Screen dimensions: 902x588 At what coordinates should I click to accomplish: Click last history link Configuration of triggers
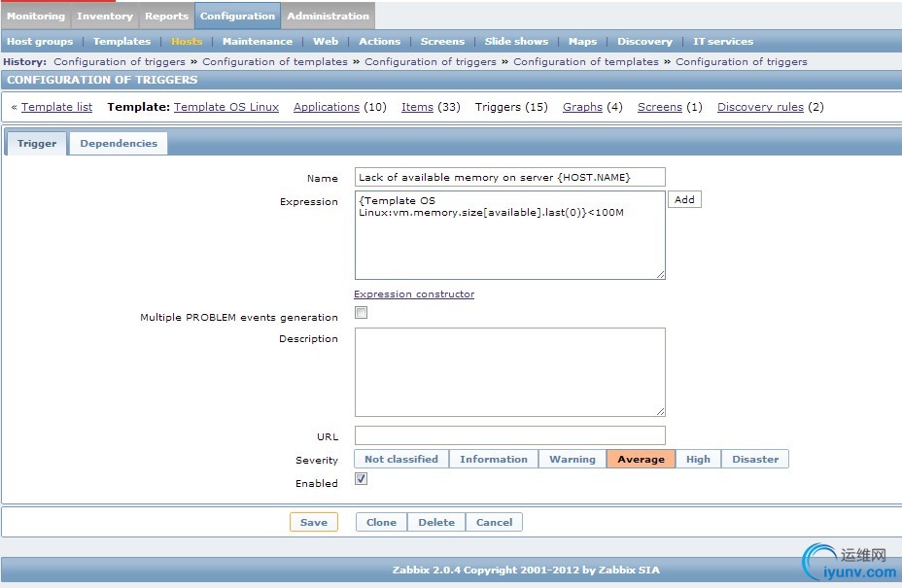click(x=742, y=61)
